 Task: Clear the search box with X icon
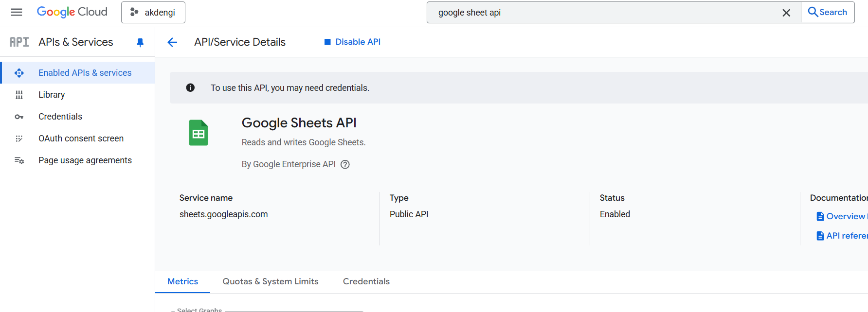point(786,13)
